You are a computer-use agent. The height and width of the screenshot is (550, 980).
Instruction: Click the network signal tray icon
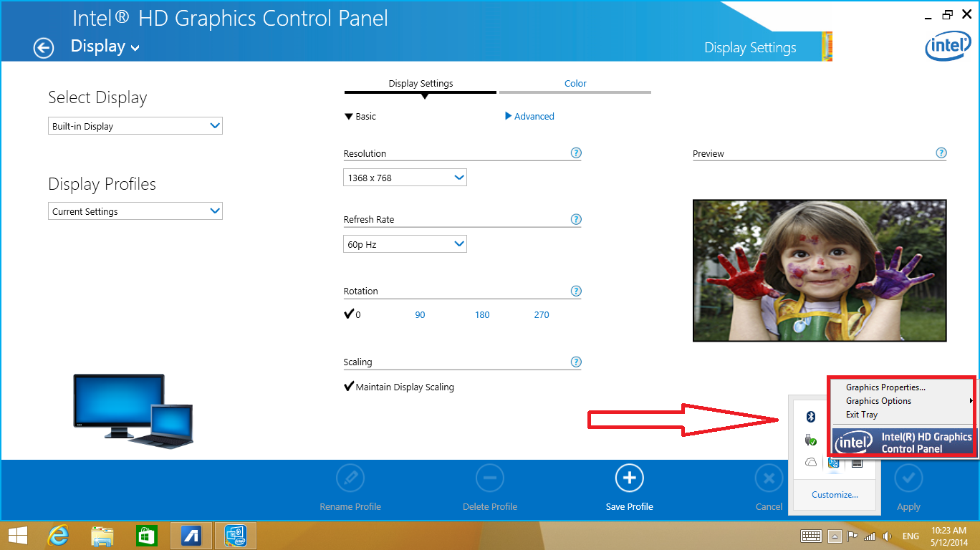click(870, 536)
